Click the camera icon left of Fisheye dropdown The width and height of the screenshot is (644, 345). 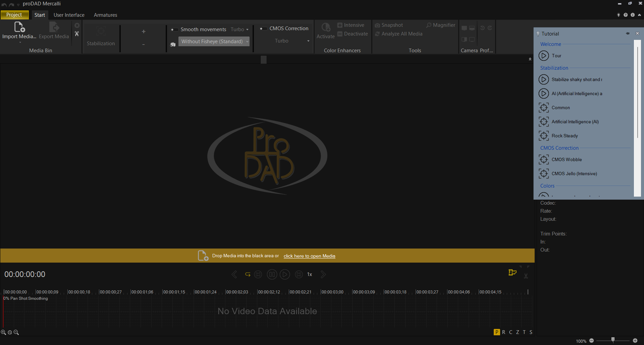click(x=173, y=44)
